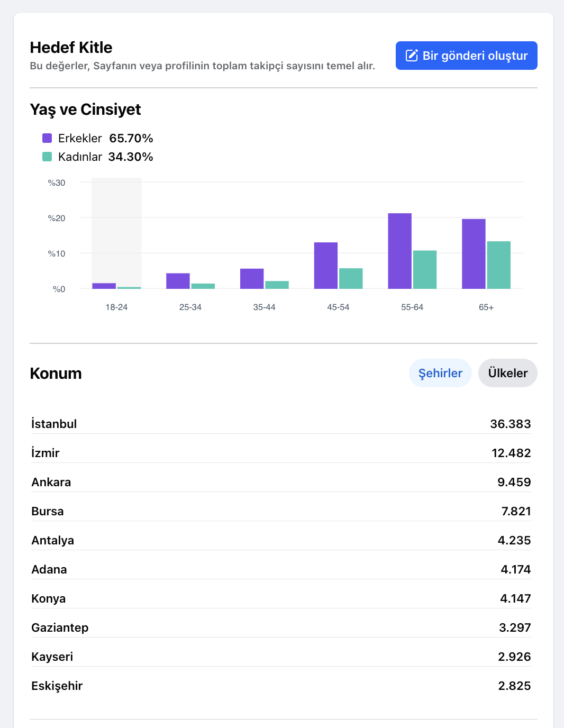564x728 pixels.
Task: Click the green Kadınlar legend swatch
Action: (x=47, y=157)
